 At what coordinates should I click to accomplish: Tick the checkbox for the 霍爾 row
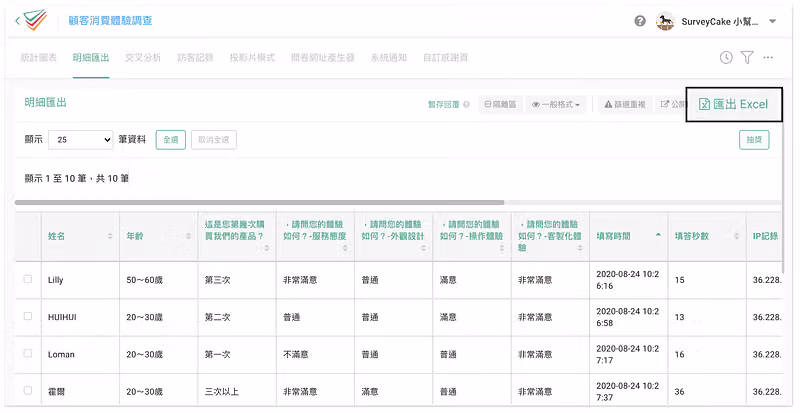pos(28,391)
